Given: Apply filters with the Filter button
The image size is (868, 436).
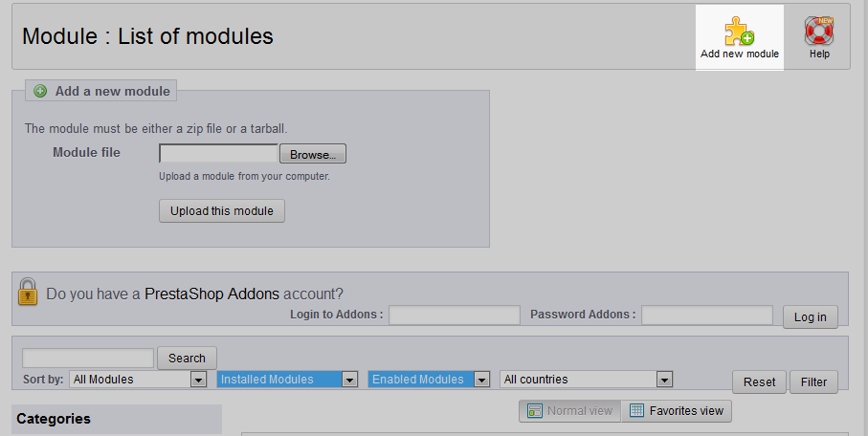Looking at the screenshot, I should point(813,381).
